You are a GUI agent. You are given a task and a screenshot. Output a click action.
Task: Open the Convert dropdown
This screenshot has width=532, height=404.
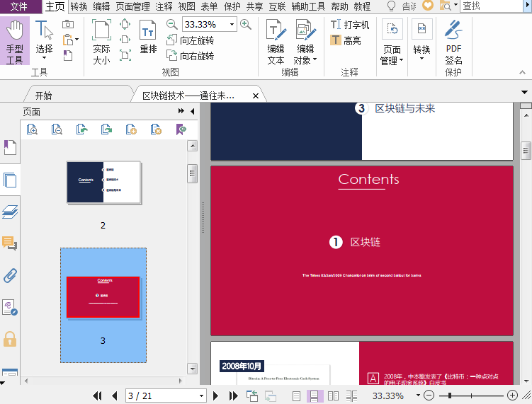coord(421,40)
